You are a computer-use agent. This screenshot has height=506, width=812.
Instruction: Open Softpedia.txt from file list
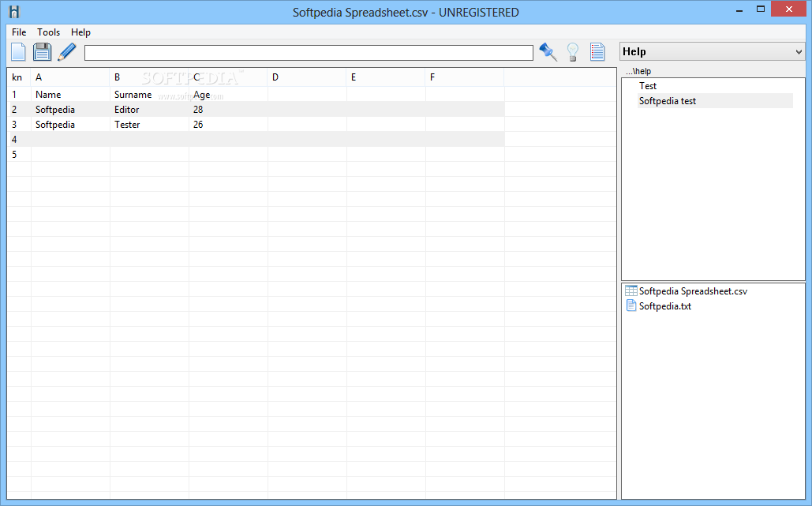665,306
